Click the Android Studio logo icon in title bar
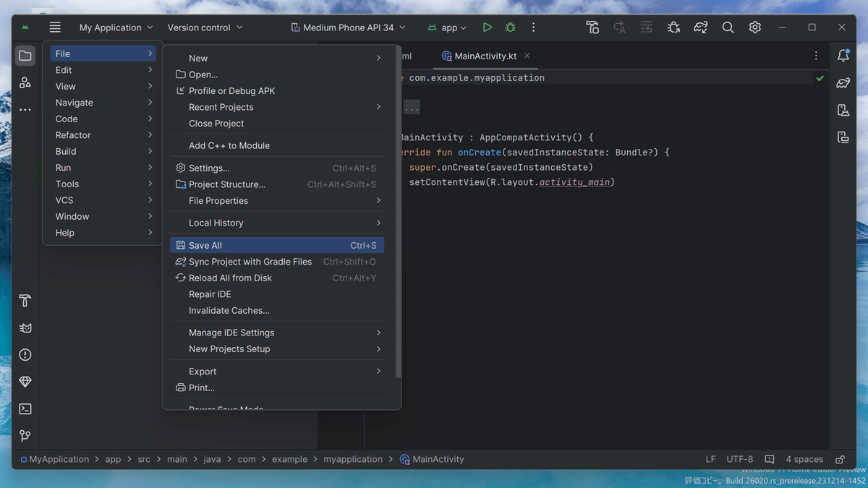The width and height of the screenshot is (868, 488). click(25, 27)
